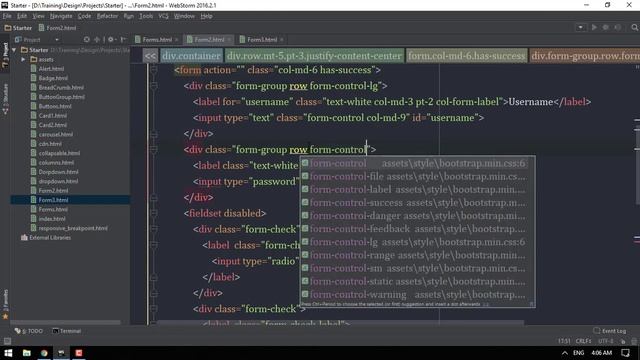Open the Favorites tool window side tab
This screenshot has width=640, height=360.
[x=5, y=304]
